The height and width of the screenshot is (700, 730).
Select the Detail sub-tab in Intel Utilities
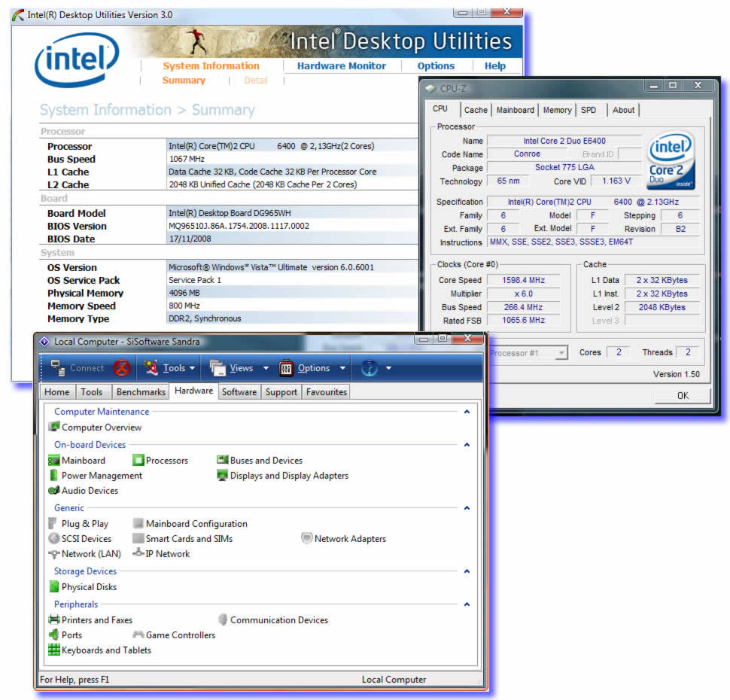256,81
